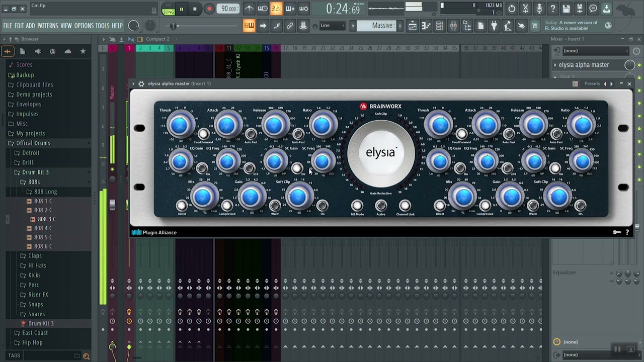Open the Piano roll view icon
Image resolution: width=644 pixels, height=362 pixels.
pos(426,26)
